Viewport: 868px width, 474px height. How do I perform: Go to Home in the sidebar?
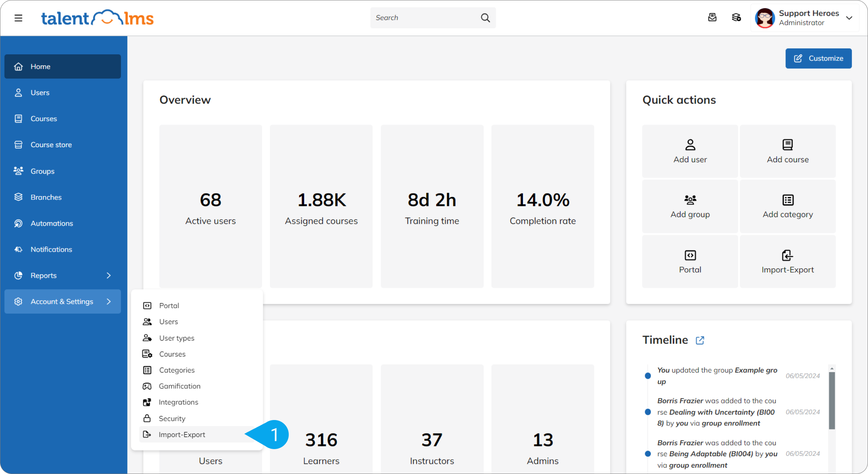63,66
